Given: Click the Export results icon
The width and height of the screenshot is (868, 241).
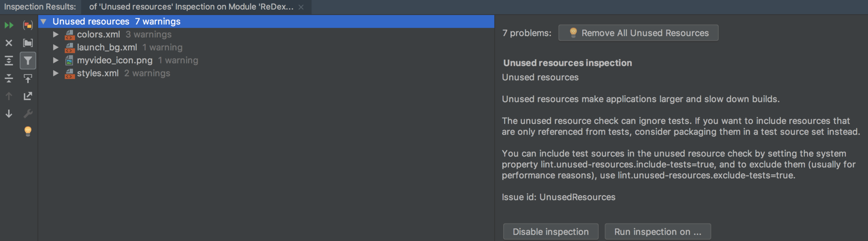Looking at the screenshot, I should click(28, 96).
